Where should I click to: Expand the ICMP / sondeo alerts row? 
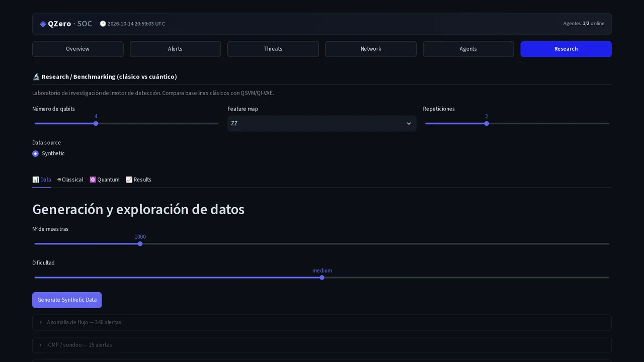pos(322,345)
